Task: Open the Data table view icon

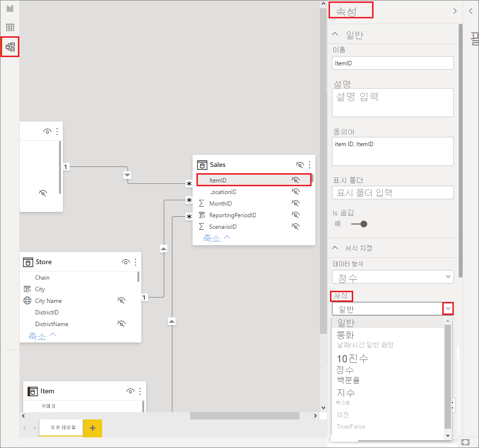Action: [10, 28]
